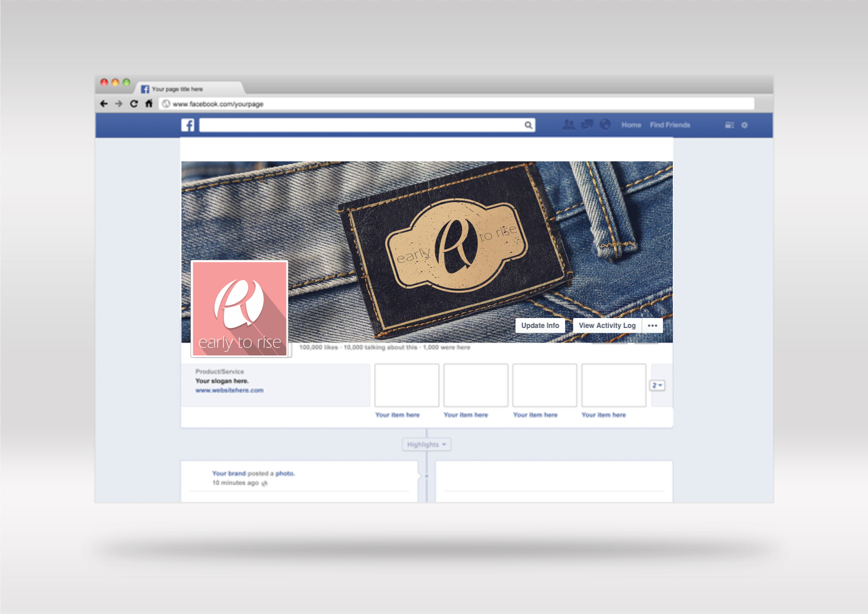Image resolution: width=868 pixels, height=614 pixels.
Task: Open the notifications globe icon
Action: point(605,125)
